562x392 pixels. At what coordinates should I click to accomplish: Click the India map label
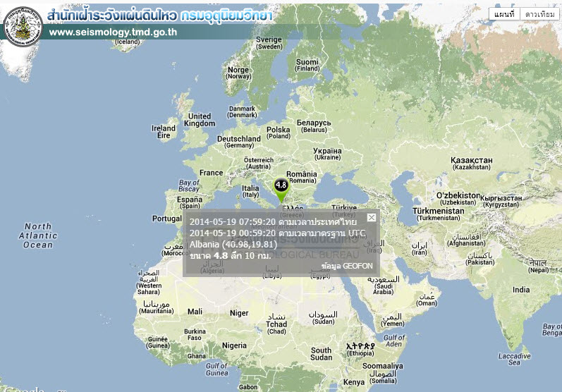point(521,290)
